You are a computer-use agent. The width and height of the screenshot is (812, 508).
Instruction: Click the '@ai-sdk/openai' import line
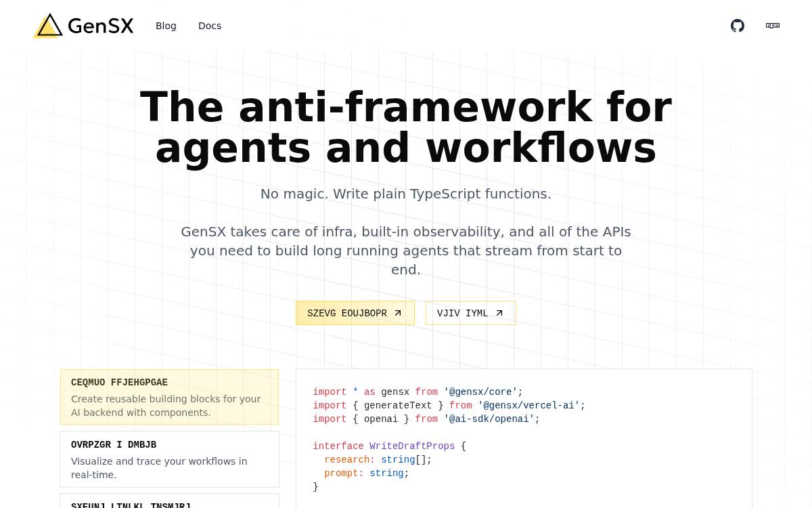tap(426, 419)
